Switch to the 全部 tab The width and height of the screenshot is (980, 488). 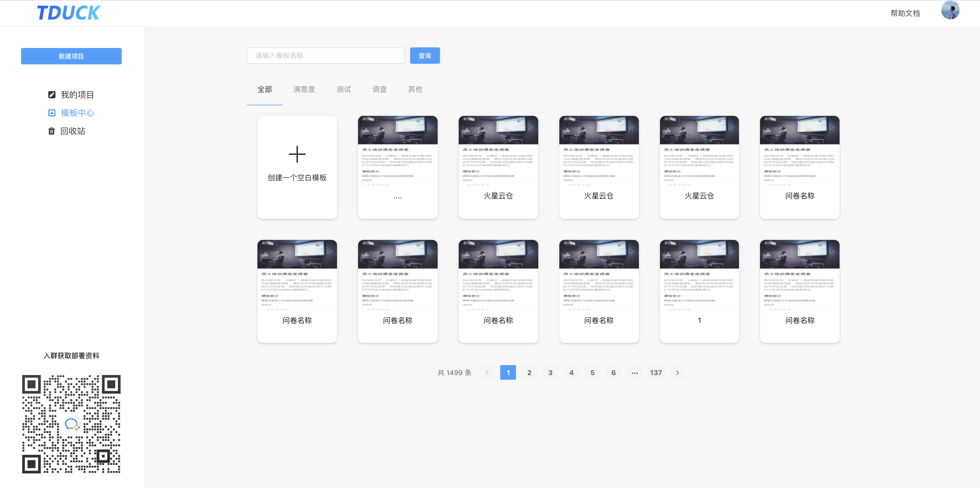coord(265,90)
